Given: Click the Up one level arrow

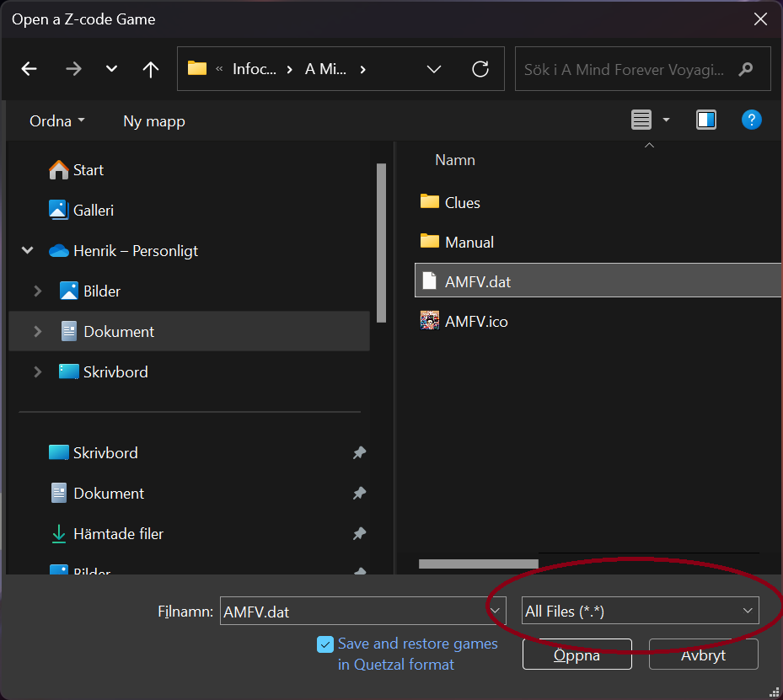Looking at the screenshot, I should (151, 69).
